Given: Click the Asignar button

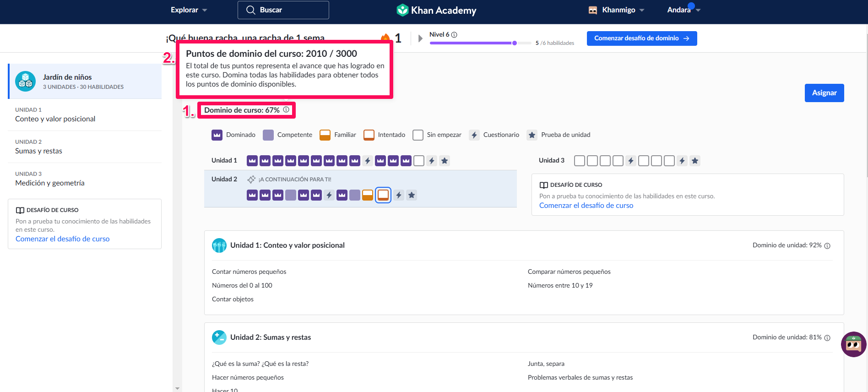Looking at the screenshot, I should pyautogui.click(x=825, y=93).
